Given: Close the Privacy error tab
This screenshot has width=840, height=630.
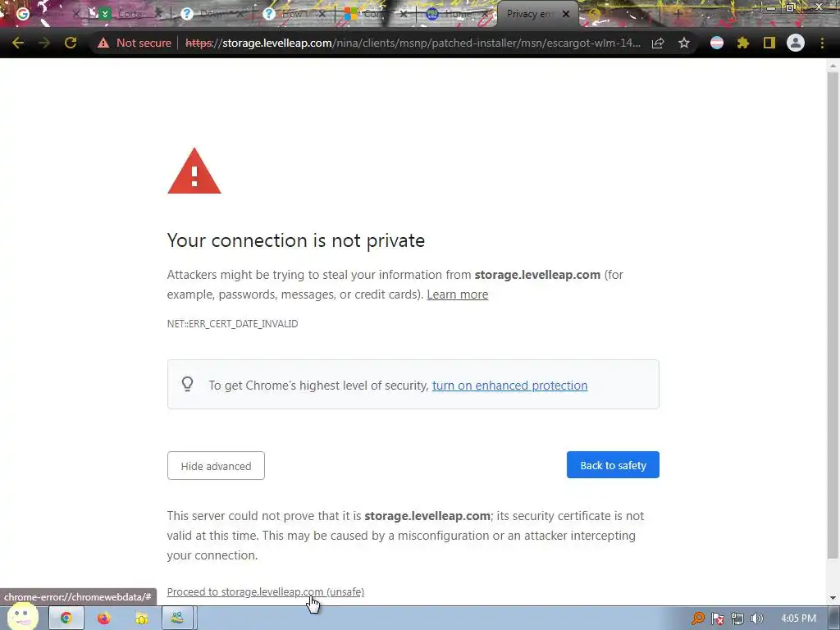Looking at the screenshot, I should (566, 14).
